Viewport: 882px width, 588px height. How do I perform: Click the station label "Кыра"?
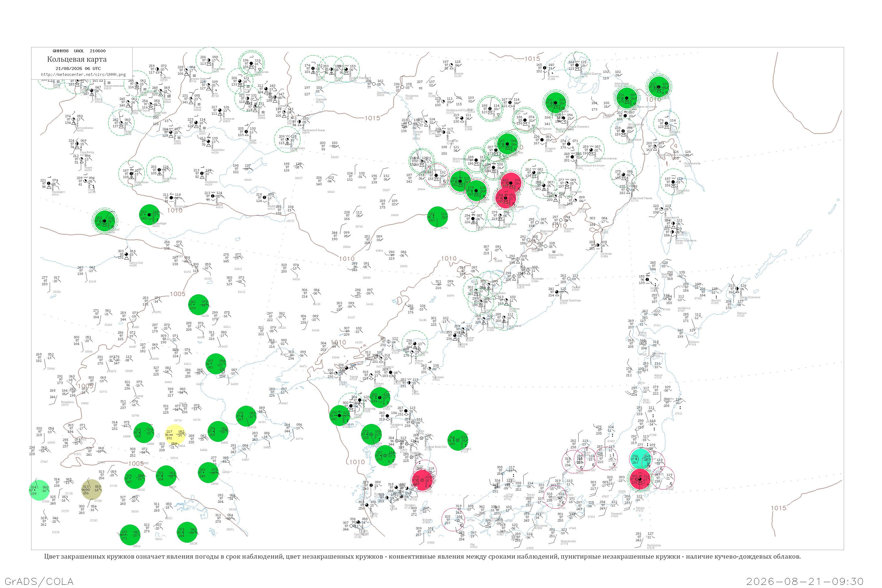tap(177, 141)
